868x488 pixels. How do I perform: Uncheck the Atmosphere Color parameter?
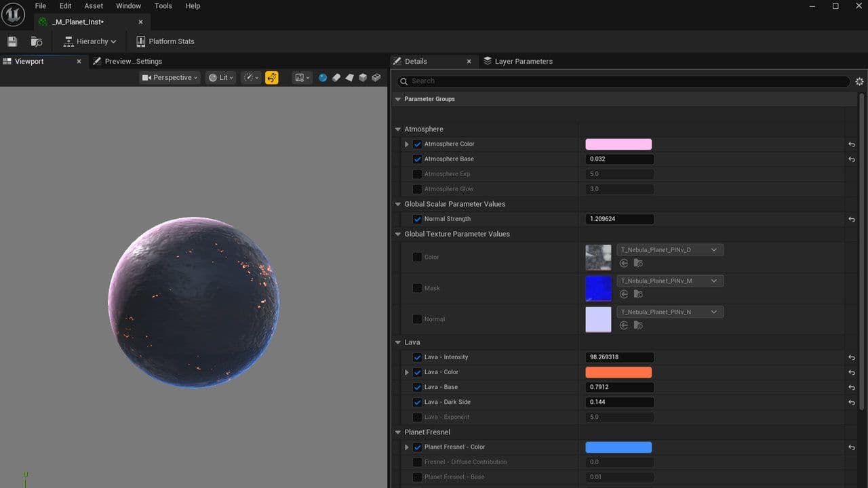417,144
